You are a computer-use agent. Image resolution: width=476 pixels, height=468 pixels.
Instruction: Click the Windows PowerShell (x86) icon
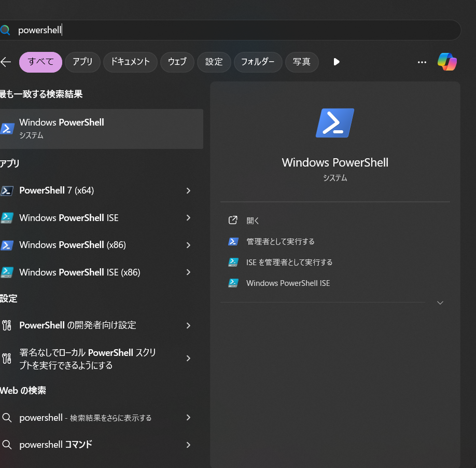(7, 245)
